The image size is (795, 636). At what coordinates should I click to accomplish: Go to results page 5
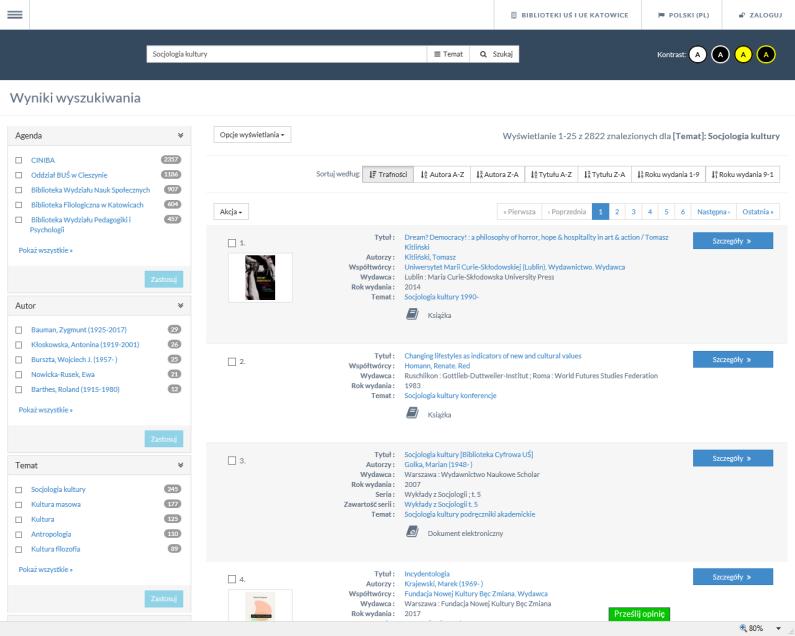pyautogui.click(x=666, y=211)
